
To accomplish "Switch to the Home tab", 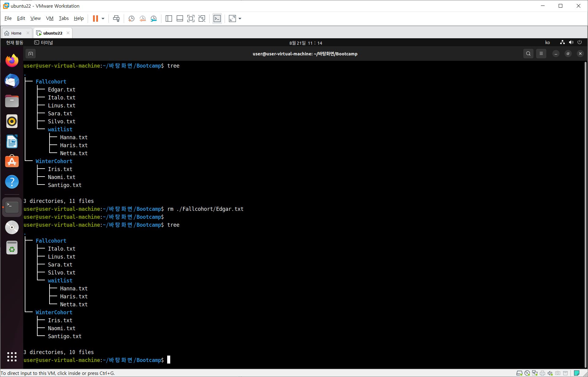I will [x=16, y=33].
